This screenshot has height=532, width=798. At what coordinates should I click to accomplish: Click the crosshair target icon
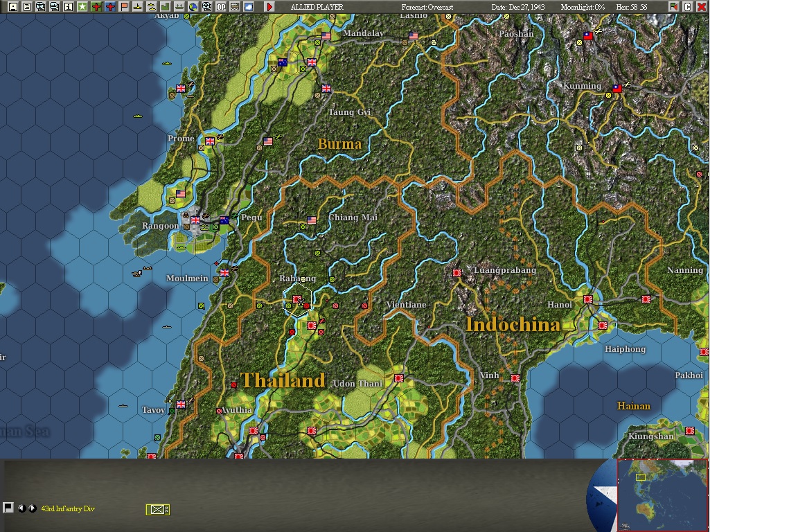pos(207,7)
